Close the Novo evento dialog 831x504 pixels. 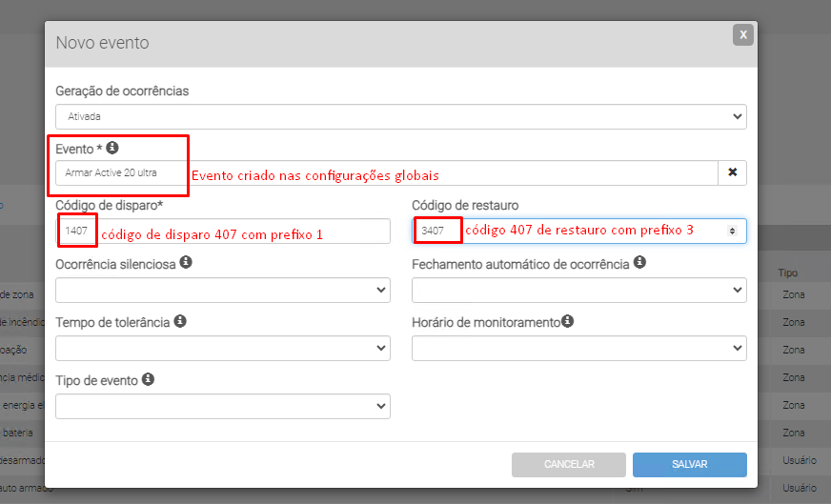point(742,34)
